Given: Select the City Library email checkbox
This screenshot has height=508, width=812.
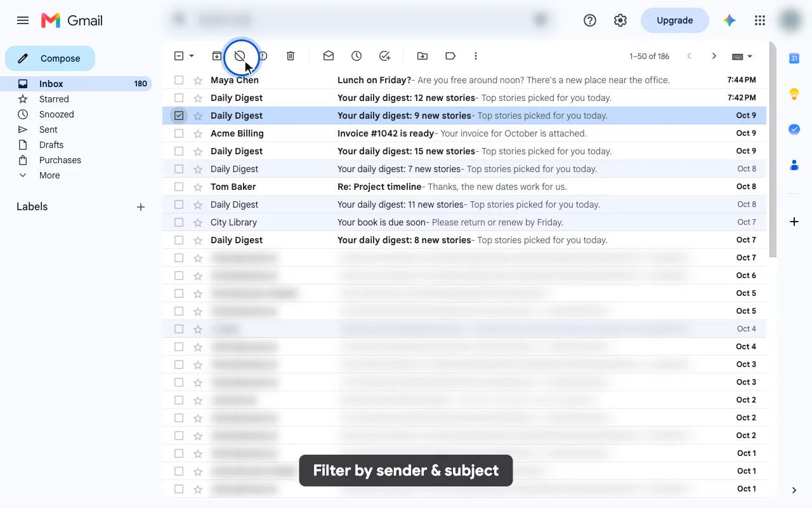Looking at the screenshot, I should [x=179, y=222].
